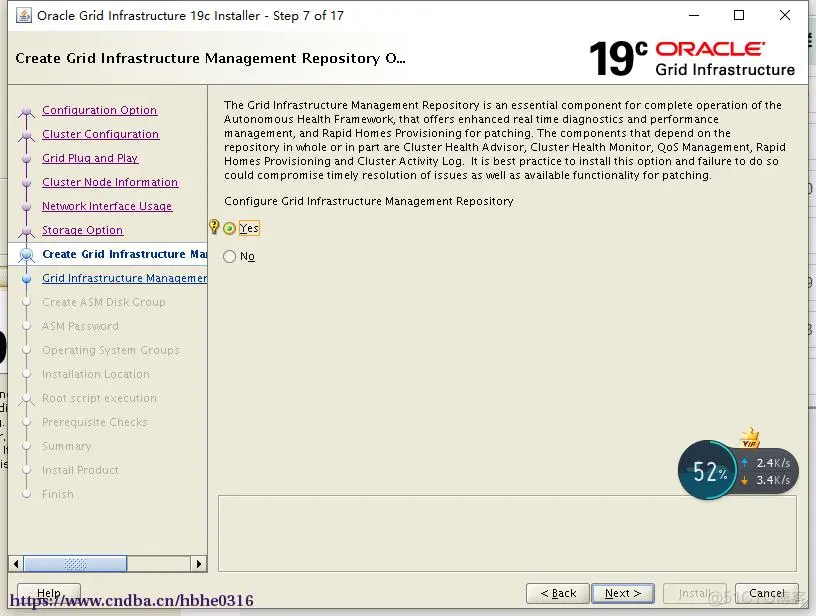Click the ASM Password step text
The height and width of the screenshot is (616, 816).
coord(80,326)
